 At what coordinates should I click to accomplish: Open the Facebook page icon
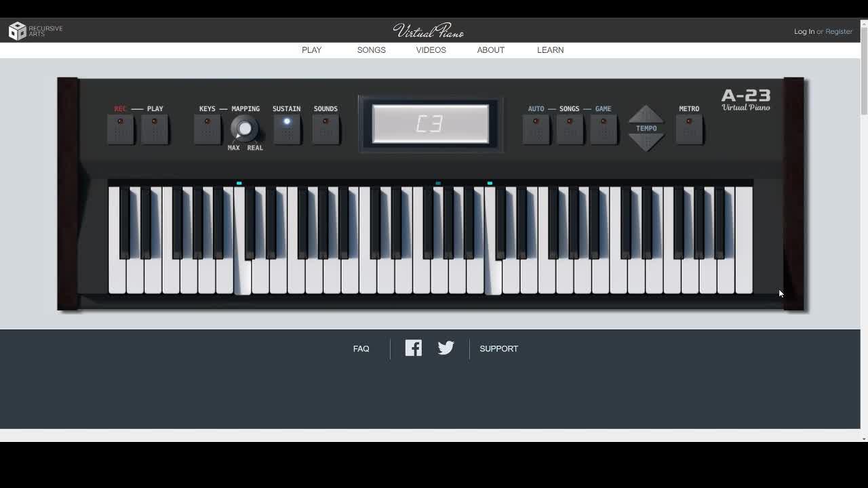(414, 348)
